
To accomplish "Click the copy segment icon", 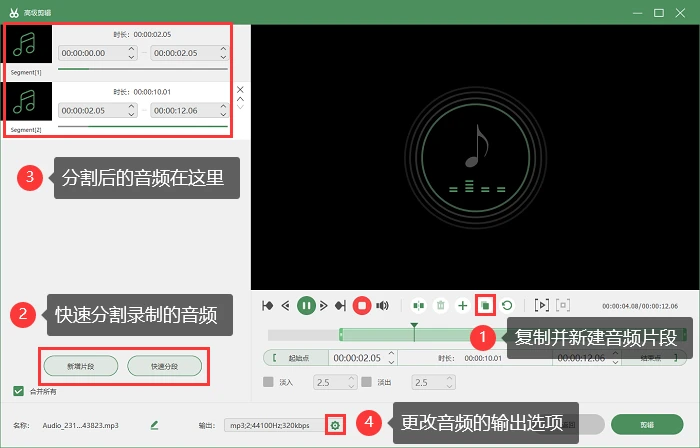I will pyautogui.click(x=485, y=306).
